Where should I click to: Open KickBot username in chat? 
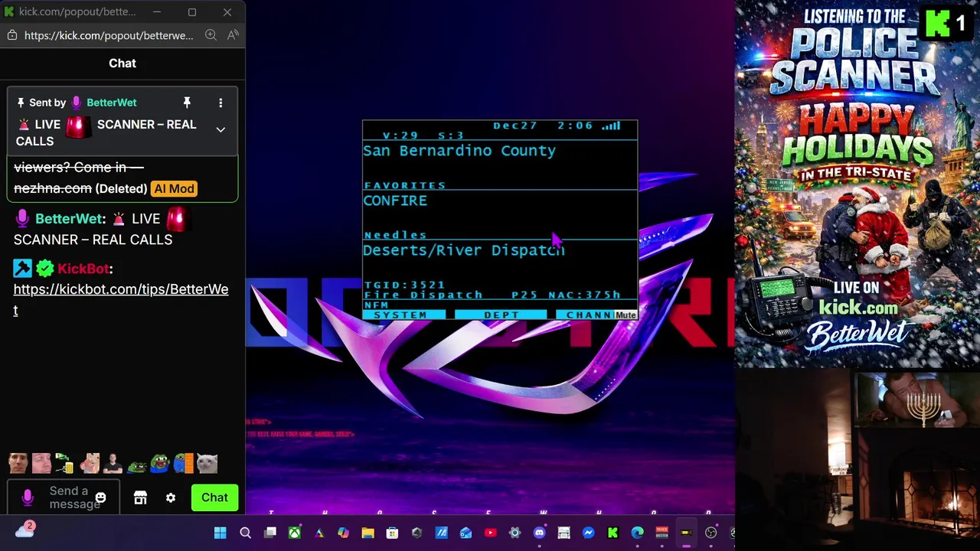(83, 269)
